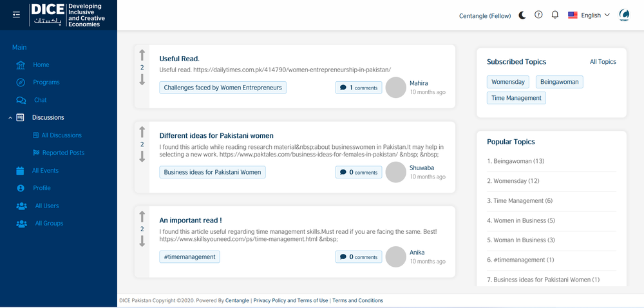Screen dimensions: 644x308
Task: Open the Centangle footer link
Action: 237,301
